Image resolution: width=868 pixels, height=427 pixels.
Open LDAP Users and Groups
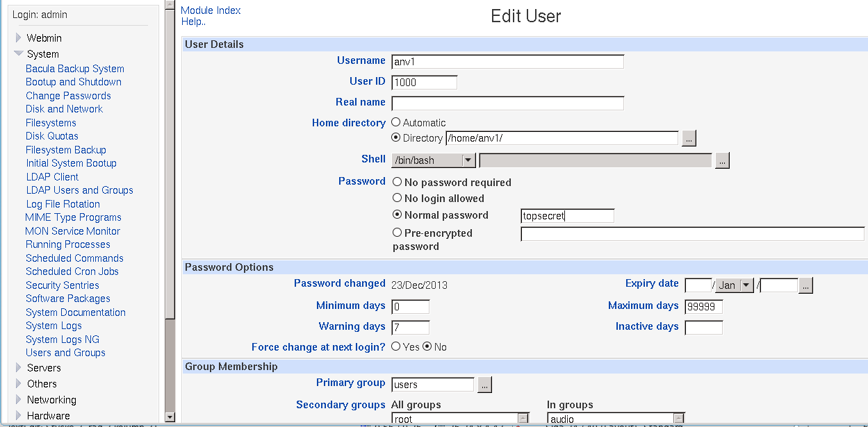80,190
